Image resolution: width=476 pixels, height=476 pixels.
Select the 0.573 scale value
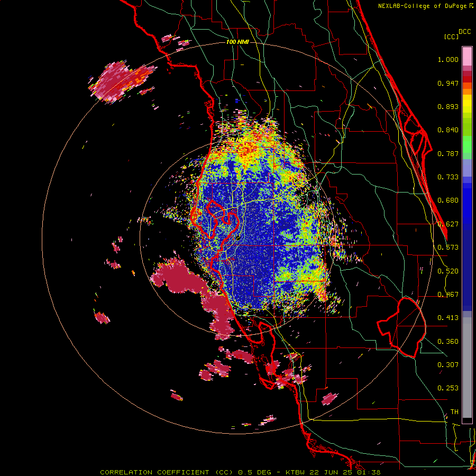[x=448, y=248]
